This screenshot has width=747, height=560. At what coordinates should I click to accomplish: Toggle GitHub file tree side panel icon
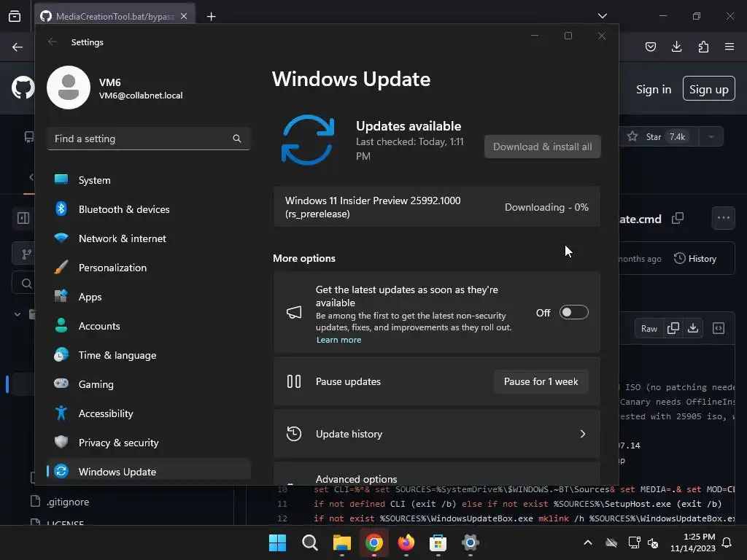pos(23,218)
